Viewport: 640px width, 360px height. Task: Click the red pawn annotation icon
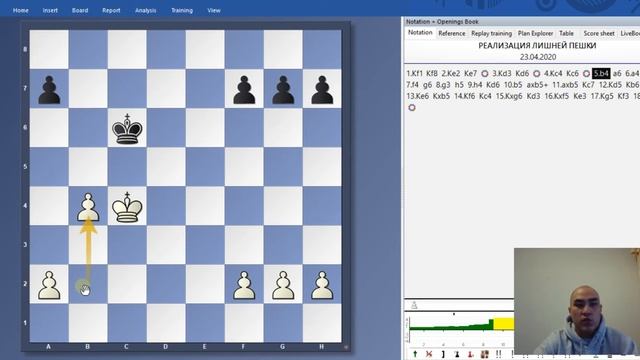[x=470, y=354]
